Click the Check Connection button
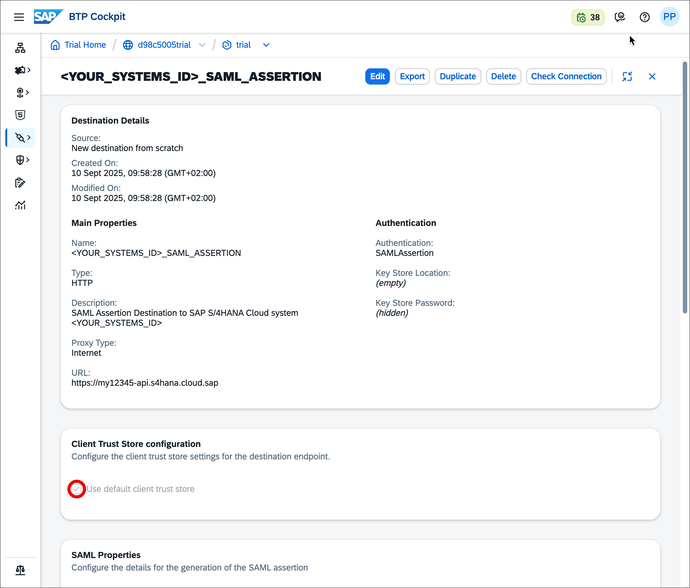The image size is (690, 588). coord(566,77)
